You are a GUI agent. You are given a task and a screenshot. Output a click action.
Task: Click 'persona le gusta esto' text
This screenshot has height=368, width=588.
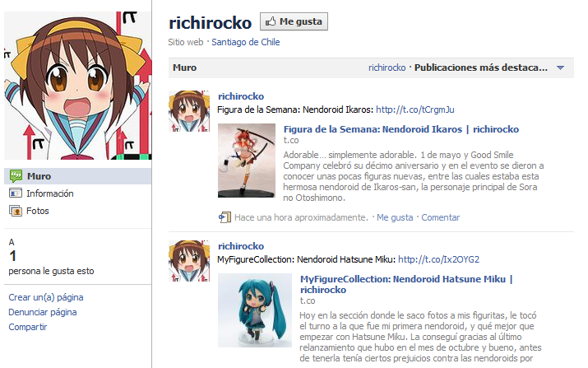pos(51,271)
